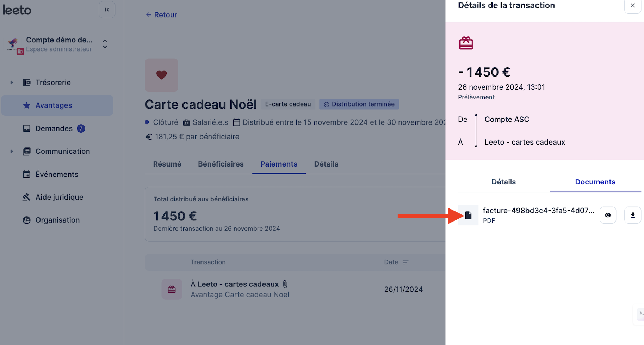644x345 pixels.
Task: Go back via Retour link
Action: click(x=161, y=15)
